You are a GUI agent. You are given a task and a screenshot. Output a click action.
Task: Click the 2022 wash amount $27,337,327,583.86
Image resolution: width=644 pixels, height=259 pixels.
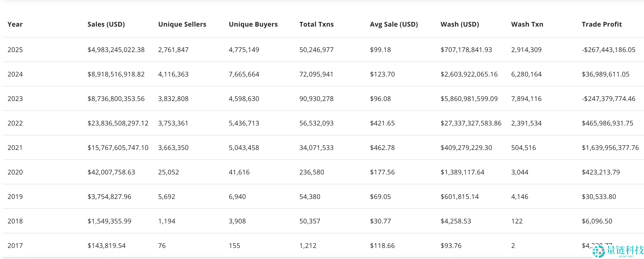pos(471,123)
